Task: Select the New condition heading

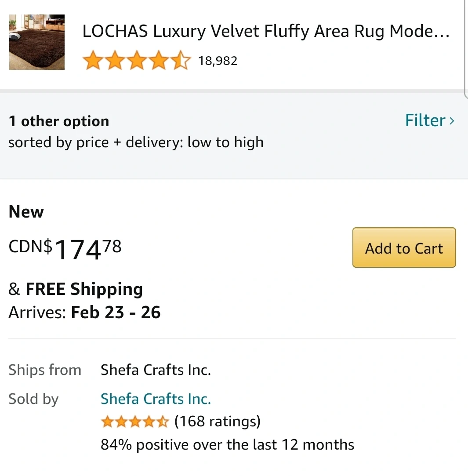Action: (26, 212)
